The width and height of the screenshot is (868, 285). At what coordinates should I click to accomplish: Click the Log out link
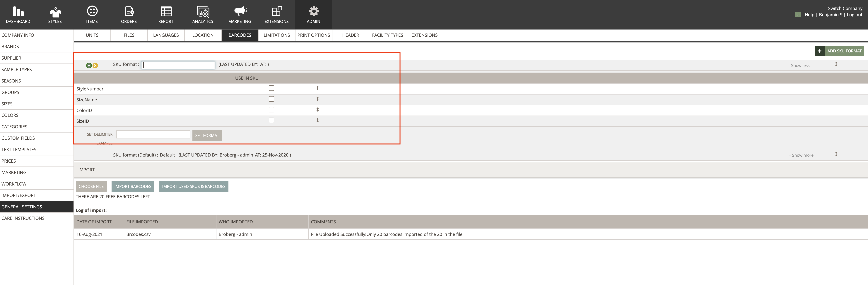[855, 14]
